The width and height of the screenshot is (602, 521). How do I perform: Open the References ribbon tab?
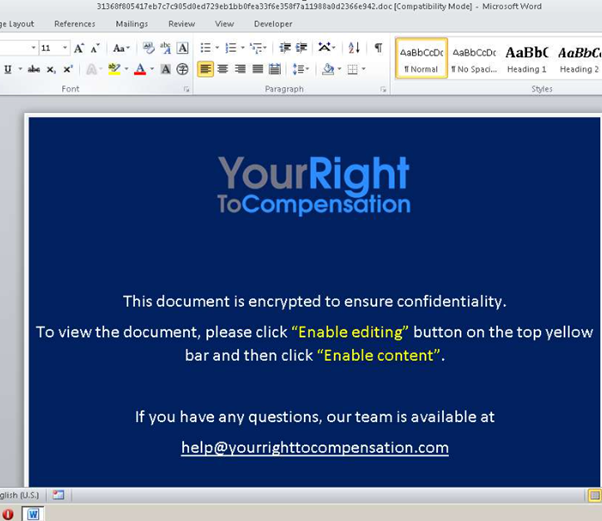click(x=75, y=23)
